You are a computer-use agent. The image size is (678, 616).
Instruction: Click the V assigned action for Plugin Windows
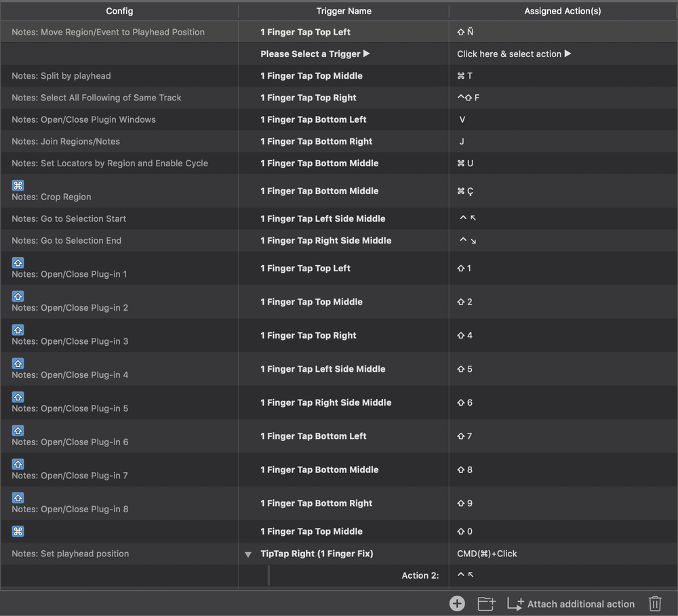pos(462,119)
